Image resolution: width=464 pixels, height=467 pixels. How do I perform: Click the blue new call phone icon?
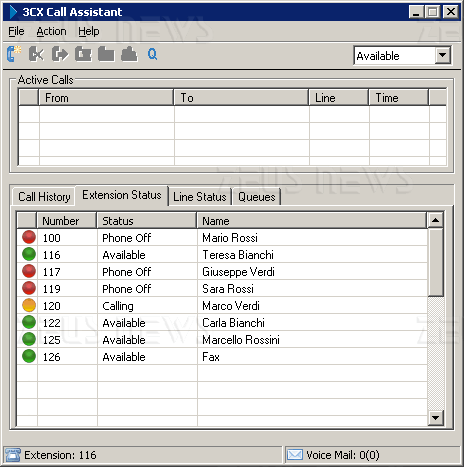coord(14,54)
